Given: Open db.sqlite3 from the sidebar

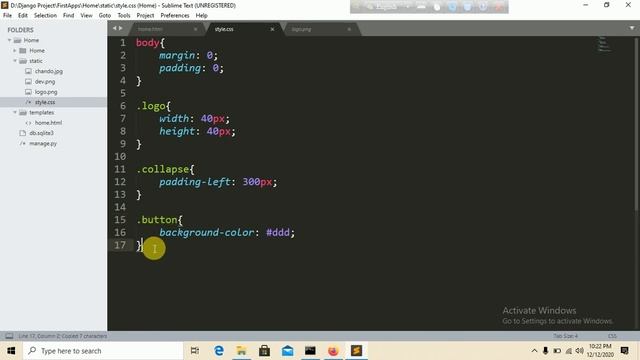Looking at the screenshot, I should click(x=41, y=133).
